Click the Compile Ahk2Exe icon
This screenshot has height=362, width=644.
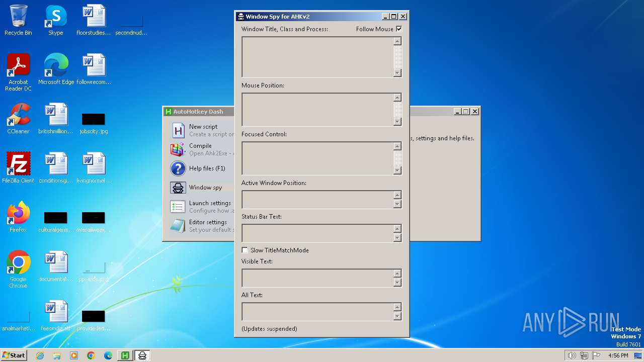[178, 149]
